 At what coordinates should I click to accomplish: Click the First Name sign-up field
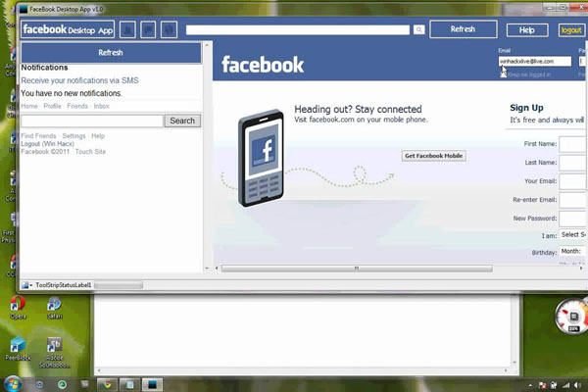click(573, 144)
